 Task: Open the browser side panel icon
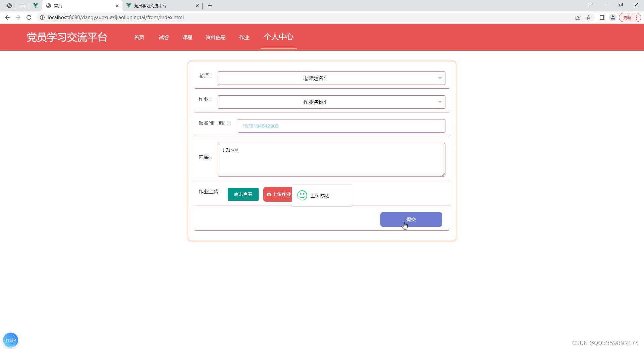(602, 17)
